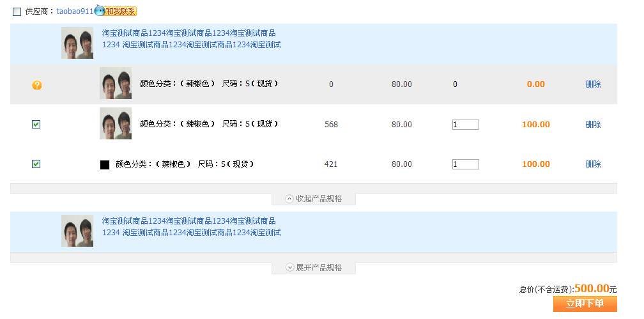Click the circled arrow beside 收起产品规格

point(289,199)
